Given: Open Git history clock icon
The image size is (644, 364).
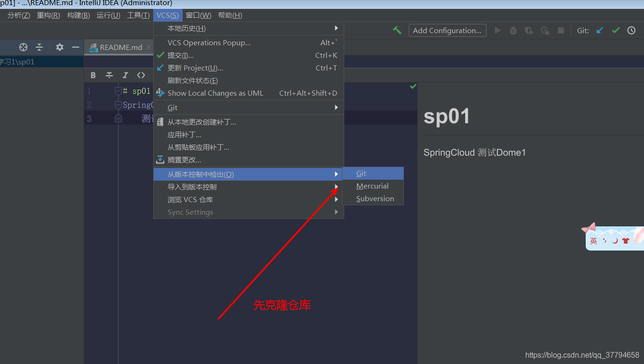Looking at the screenshot, I should 631,30.
